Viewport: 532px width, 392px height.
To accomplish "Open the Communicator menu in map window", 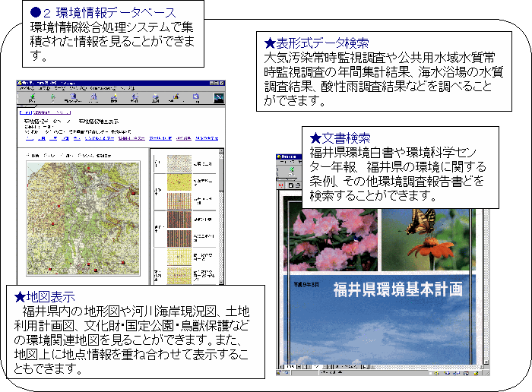I will (103, 88).
